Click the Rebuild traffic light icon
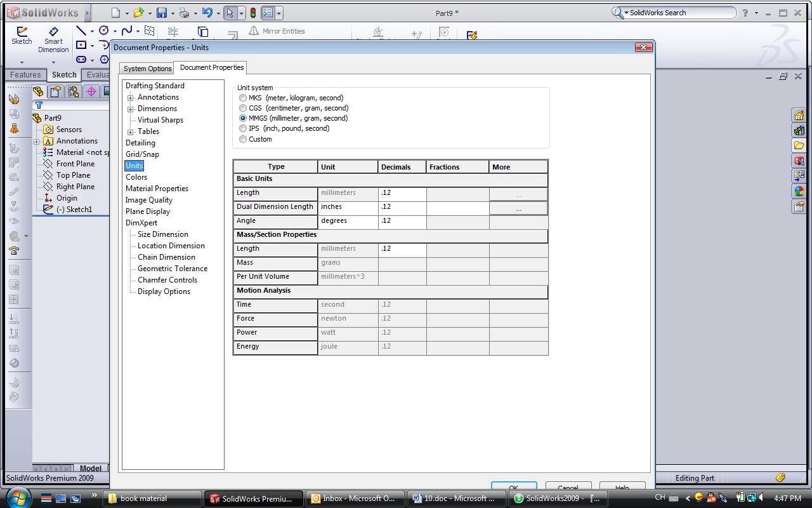The image size is (812, 508). tap(252, 13)
